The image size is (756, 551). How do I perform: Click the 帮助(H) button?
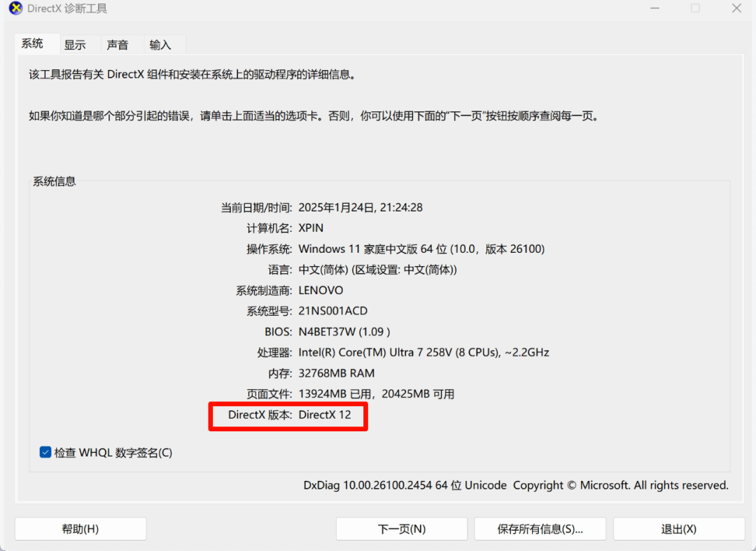click(80, 529)
